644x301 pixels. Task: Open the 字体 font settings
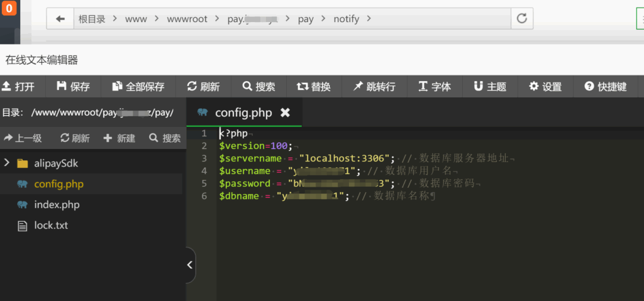(x=435, y=87)
